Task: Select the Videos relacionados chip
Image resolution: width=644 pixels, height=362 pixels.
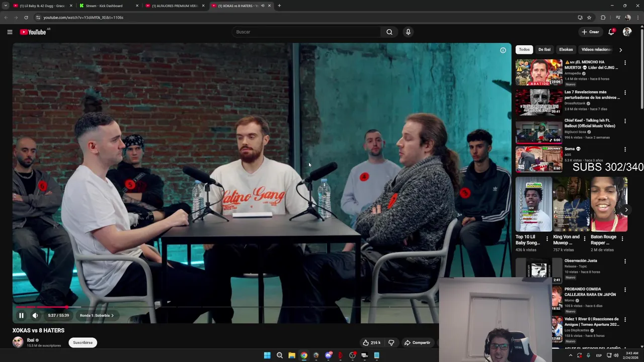Action: 596,49
